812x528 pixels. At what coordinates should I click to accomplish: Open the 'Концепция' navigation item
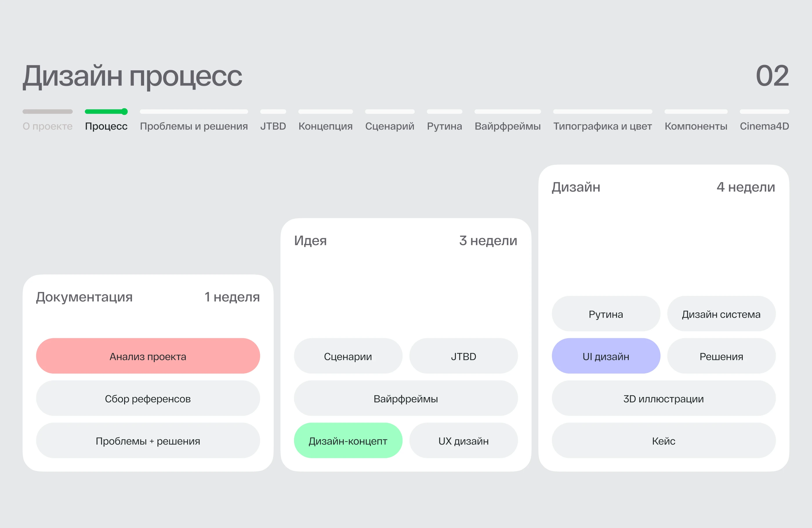tap(325, 126)
